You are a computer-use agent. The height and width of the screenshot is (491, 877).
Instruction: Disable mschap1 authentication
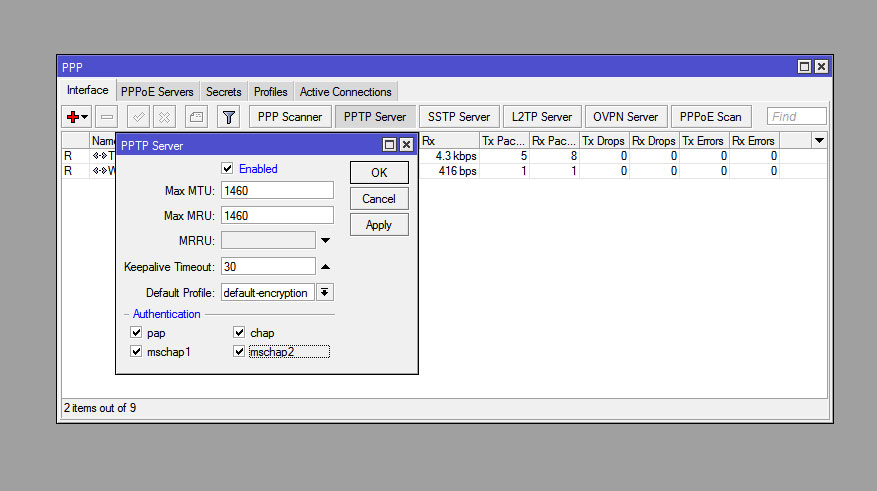pyautogui.click(x=137, y=352)
